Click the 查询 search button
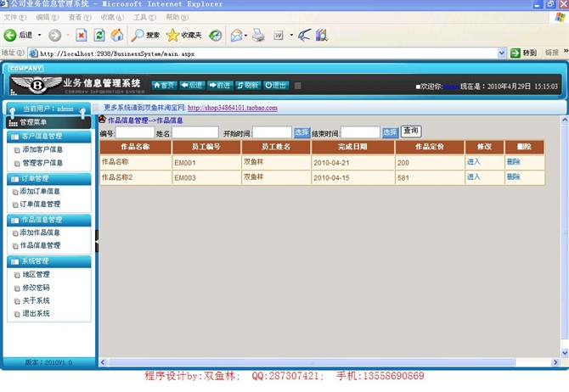This screenshot has width=569, height=392. pos(411,132)
